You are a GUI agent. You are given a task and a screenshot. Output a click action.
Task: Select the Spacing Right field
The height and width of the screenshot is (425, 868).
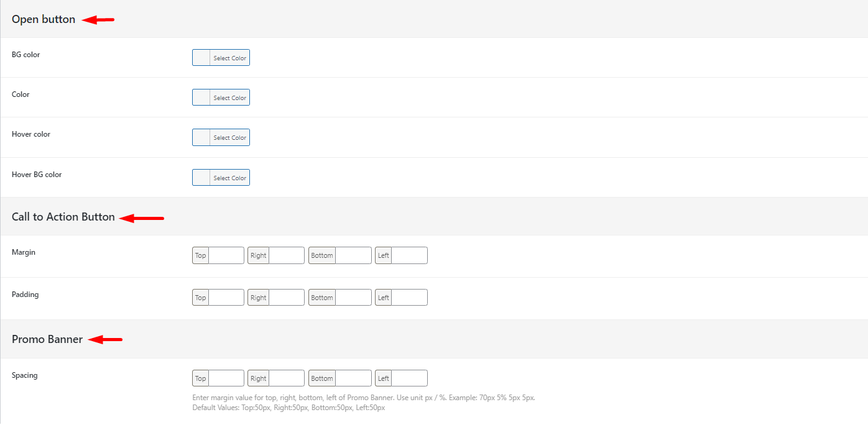286,378
